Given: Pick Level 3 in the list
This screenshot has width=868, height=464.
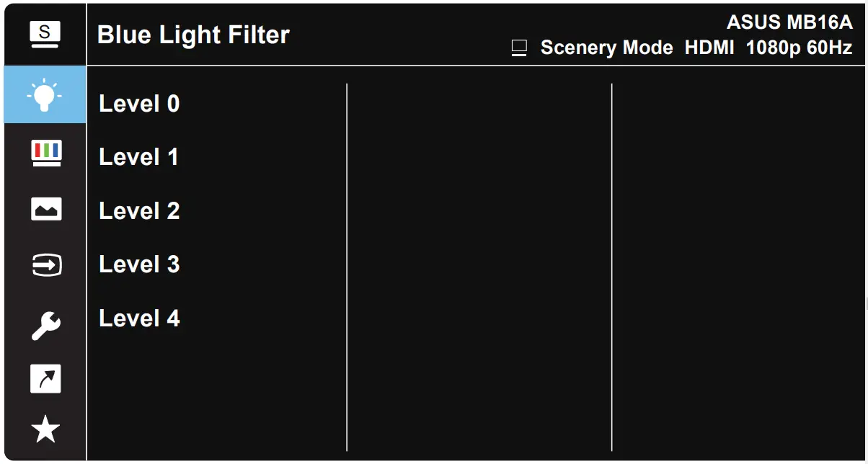Looking at the screenshot, I should tap(139, 264).
